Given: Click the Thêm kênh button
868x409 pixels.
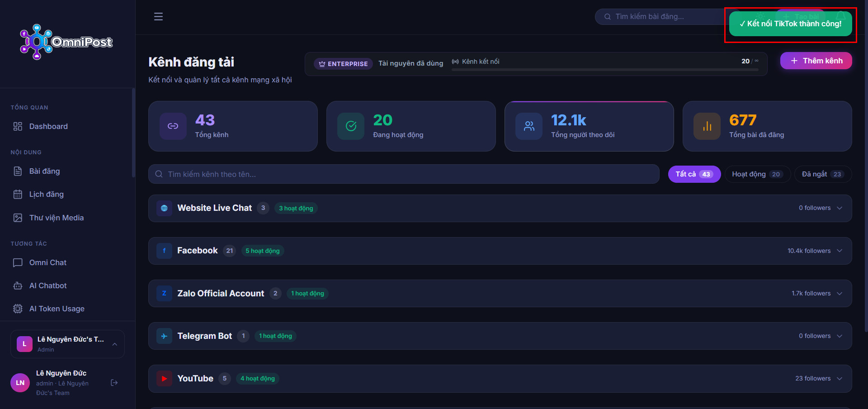Looking at the screenshot, I should (816, 61).
